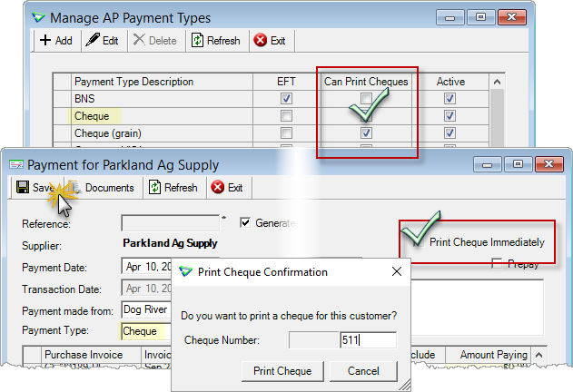Click scroll-up arrow in invoice grid
573x392 pixels.
539,355
